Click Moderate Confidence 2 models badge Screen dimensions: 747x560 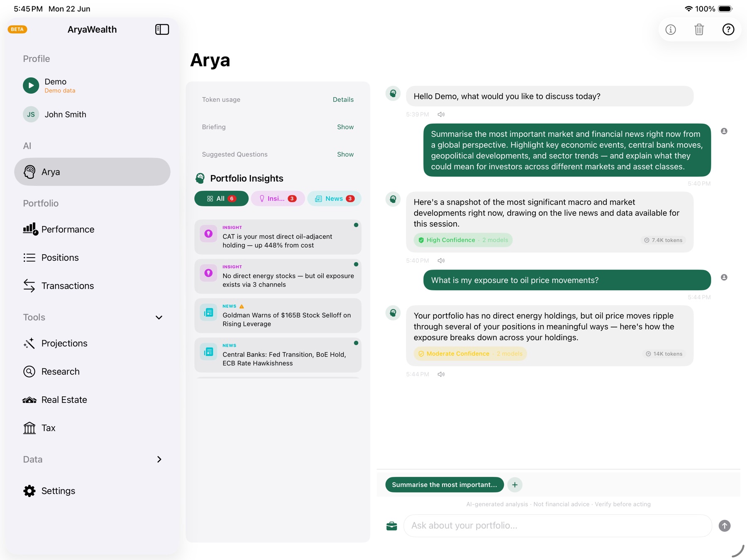(x=470, y=354)
